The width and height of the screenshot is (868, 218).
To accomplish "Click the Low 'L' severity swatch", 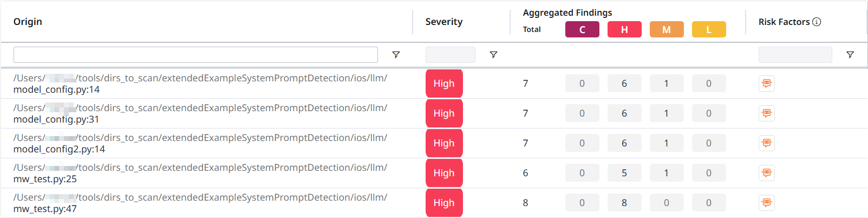I will point(709,29).
